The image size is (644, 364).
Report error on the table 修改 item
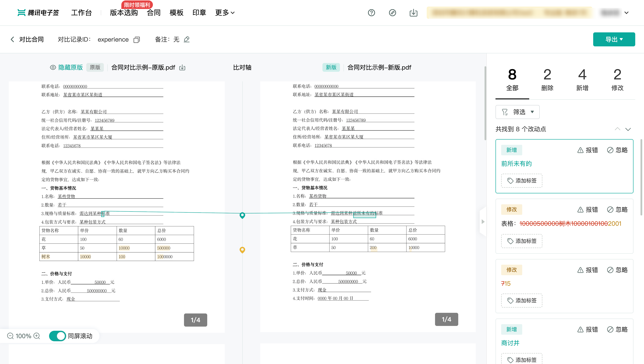pyautogui.click(x=587, y=210)
